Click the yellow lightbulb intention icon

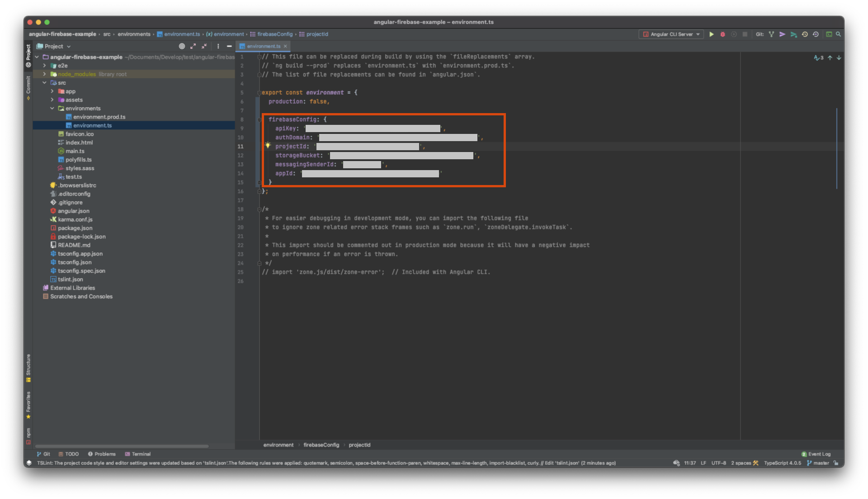click(268, 146)
